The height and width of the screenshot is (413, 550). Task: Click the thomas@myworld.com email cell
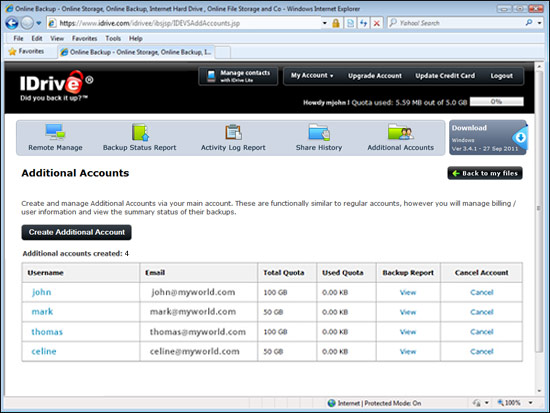click(x=199, y=332)
